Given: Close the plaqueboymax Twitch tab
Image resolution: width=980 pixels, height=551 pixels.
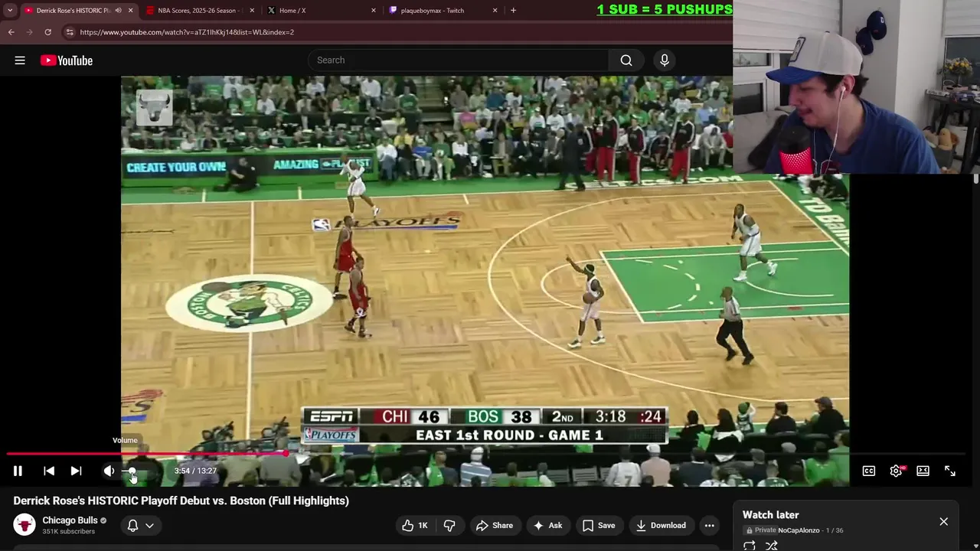Looking at the screenshot, I should coord(495,10).
